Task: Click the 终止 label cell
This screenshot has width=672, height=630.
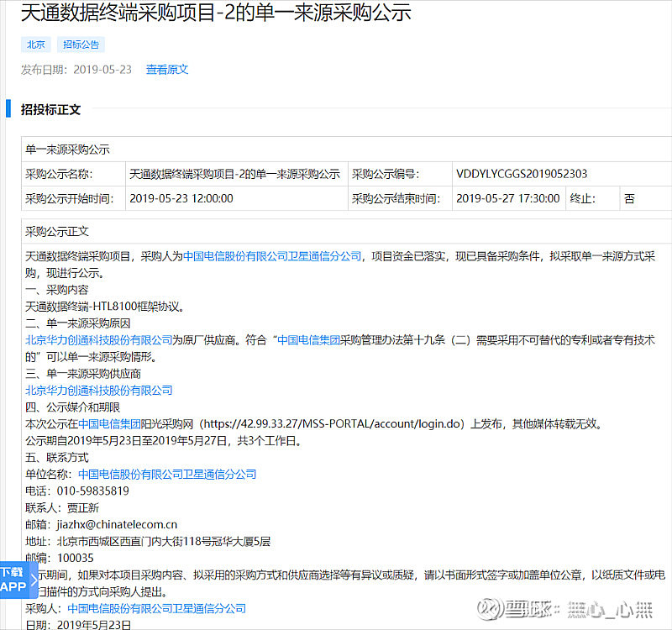Action: click(x=593, y=198)
